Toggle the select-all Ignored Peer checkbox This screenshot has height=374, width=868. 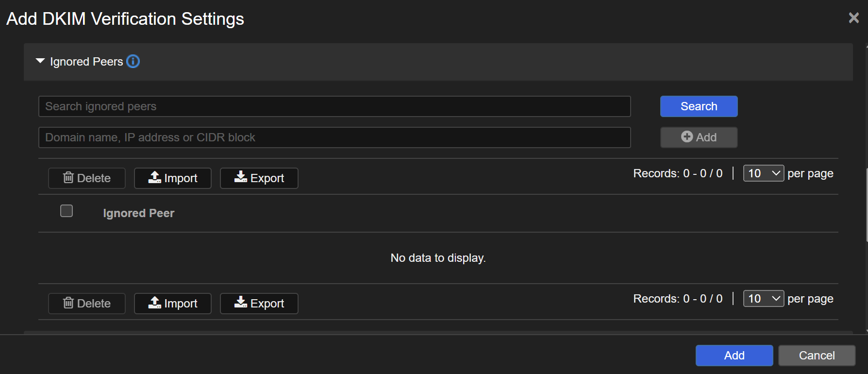point(67,211)
